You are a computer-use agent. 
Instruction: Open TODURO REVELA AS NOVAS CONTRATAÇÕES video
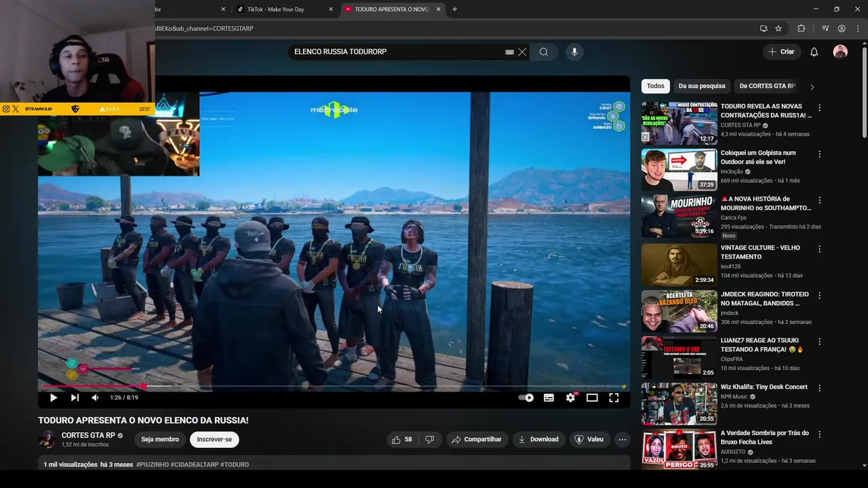click(766, 110)
